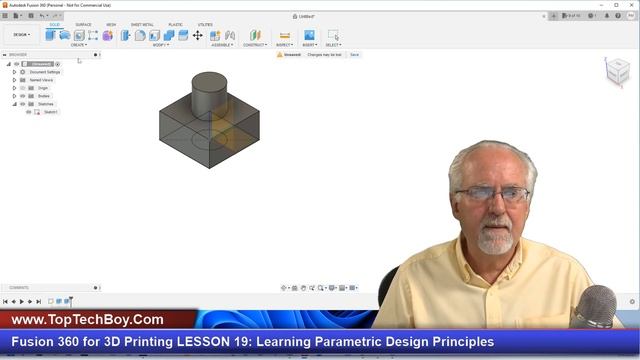The image size is (640, 360).
Task: Open the Assemble dropdown menu
Action: tap(222, 45)
